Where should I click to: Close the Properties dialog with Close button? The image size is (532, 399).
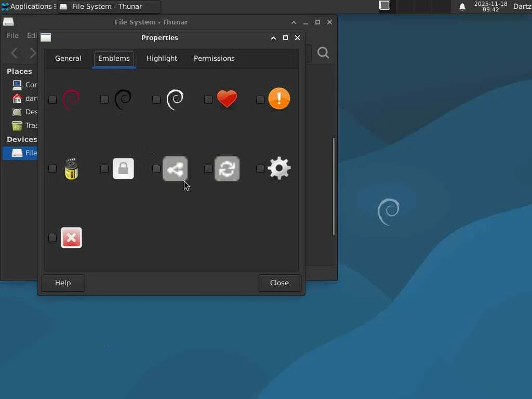(x=279, y=283)
